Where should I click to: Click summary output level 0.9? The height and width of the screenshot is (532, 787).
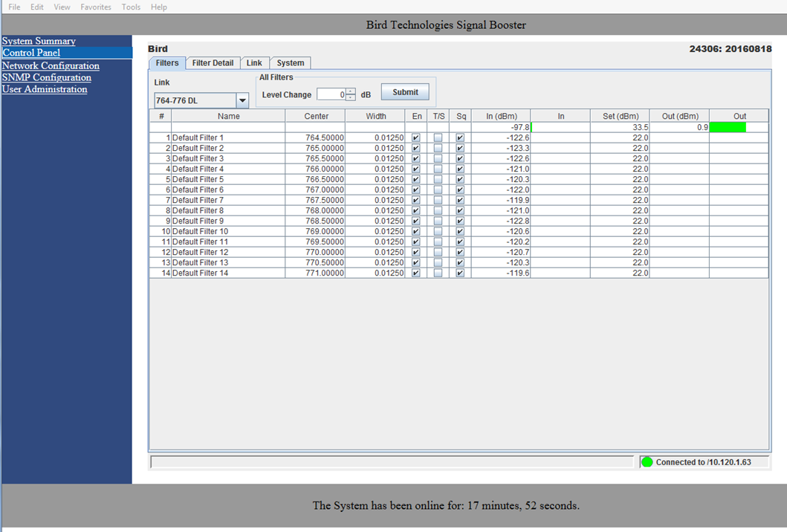679,128
